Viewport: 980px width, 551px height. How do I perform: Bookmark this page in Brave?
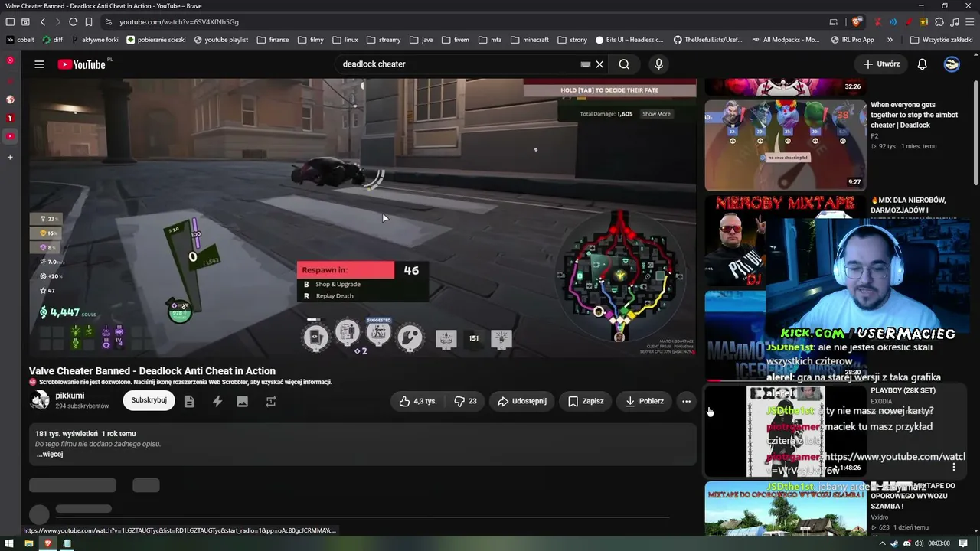coord(89,22)
